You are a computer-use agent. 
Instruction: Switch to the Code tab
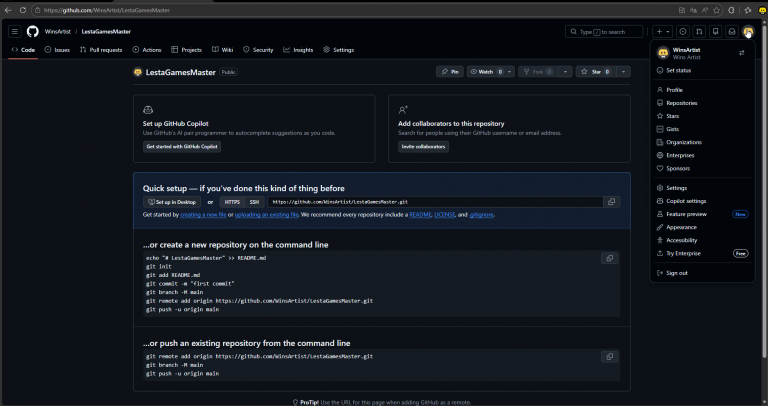pyautogui.click(x=23, y=50)
